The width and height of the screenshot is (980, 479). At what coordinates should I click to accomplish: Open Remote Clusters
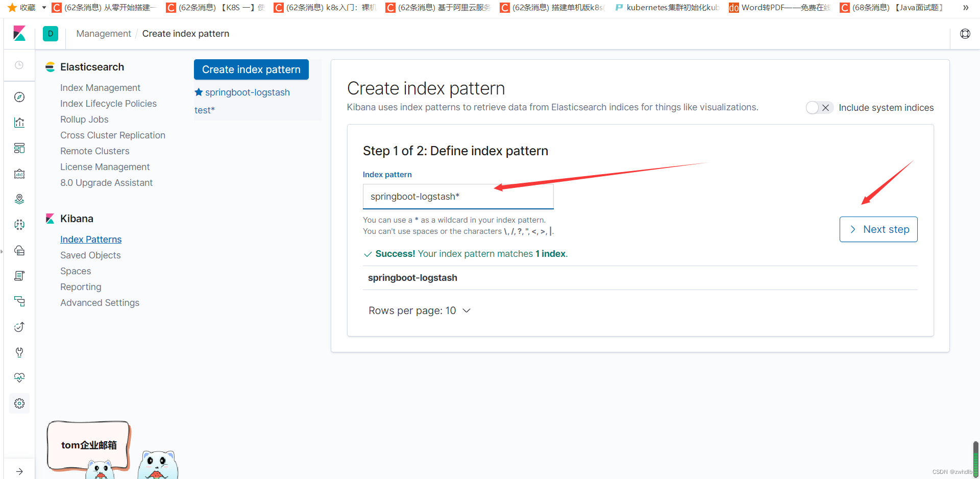pos(95,151)
